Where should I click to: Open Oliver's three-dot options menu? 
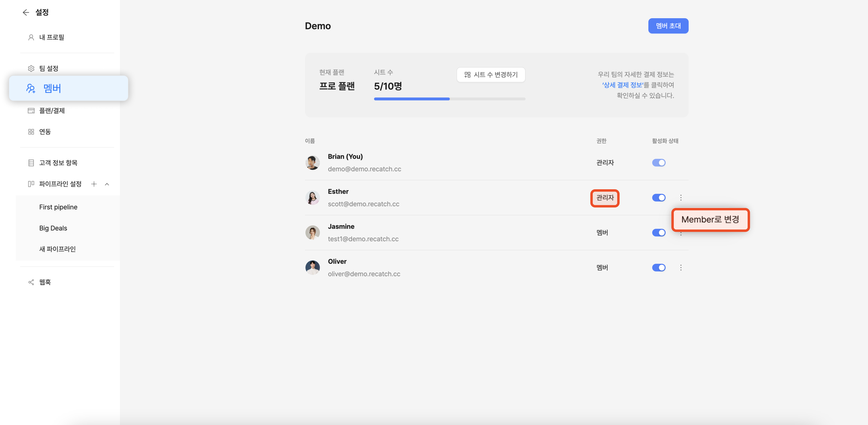click(681, 268)
